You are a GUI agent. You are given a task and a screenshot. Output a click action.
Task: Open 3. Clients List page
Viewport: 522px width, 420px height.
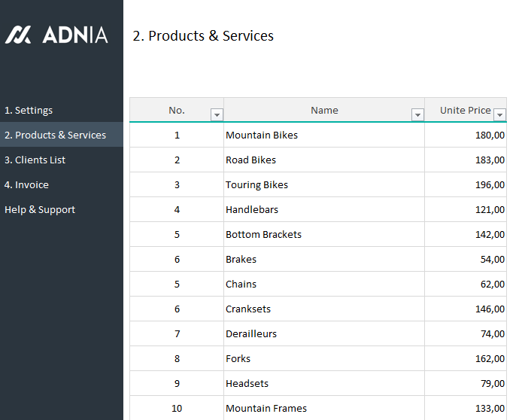click(x=35, y=160)
